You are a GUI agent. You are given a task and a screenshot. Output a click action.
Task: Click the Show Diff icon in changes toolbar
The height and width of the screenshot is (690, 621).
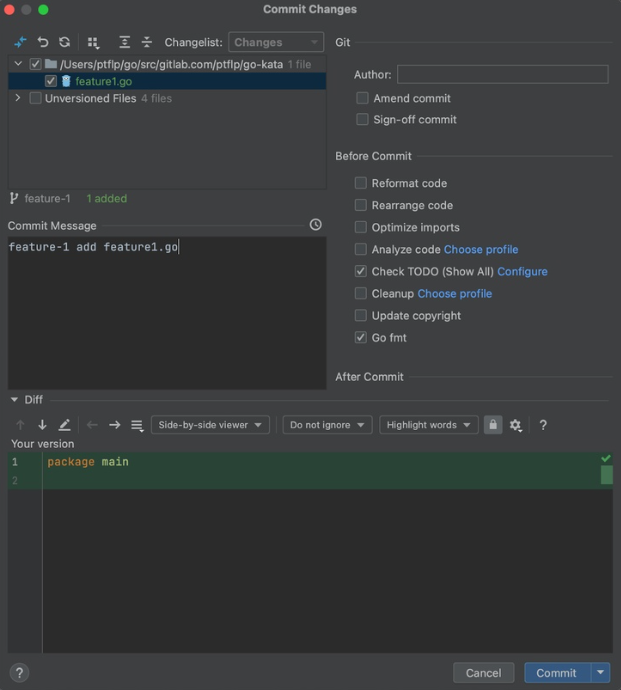pos(20,42)
